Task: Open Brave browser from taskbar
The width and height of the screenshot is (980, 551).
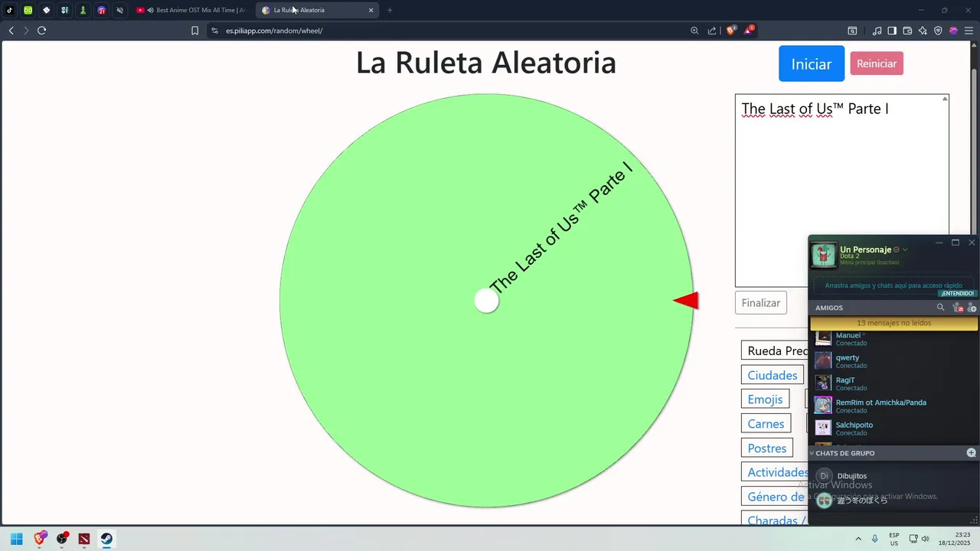Action: [40, 539]
